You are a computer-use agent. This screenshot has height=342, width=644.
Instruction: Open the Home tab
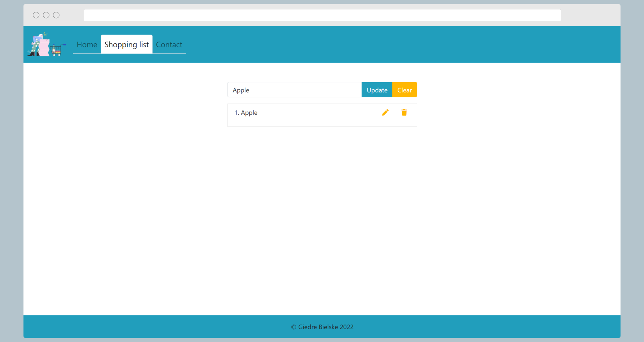pyautogui.click(x=87, y=44)
